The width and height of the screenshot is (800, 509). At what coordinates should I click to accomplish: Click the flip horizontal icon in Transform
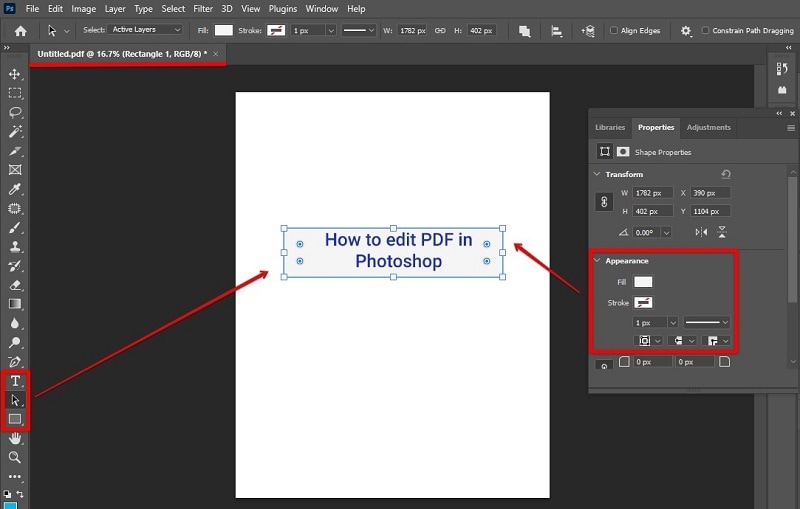[700, 232]
